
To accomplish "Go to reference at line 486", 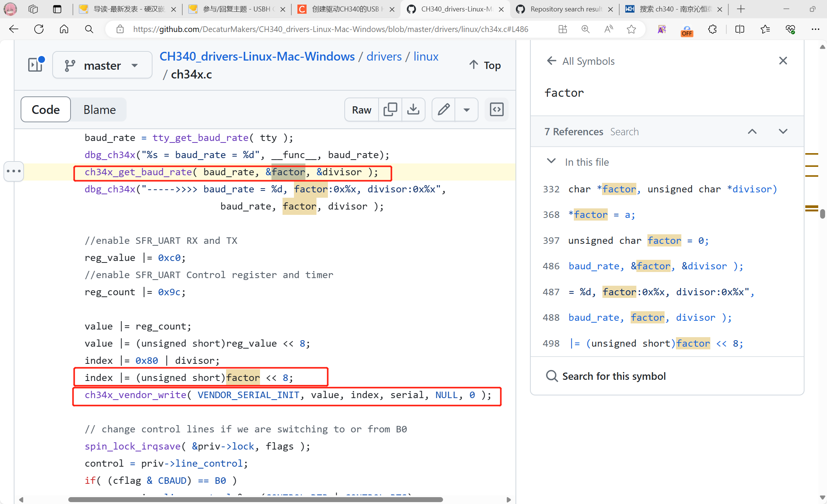I will click(x=667, y=266).
